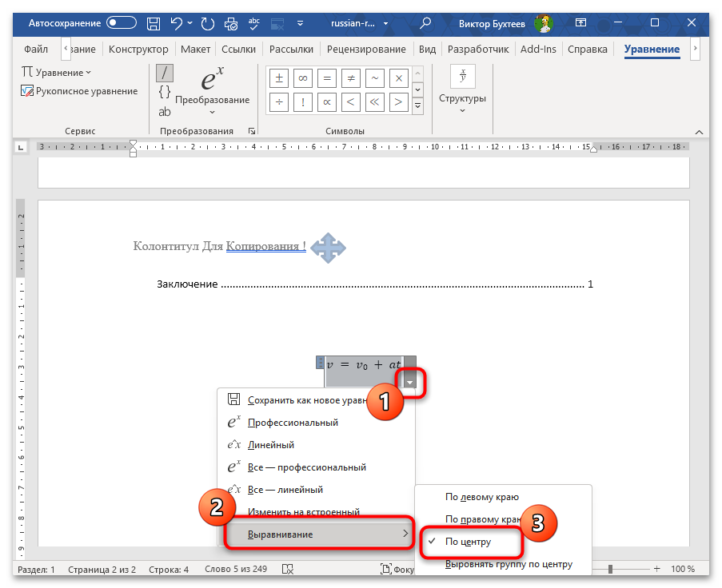Redo the last action

[x=208, y=23]
